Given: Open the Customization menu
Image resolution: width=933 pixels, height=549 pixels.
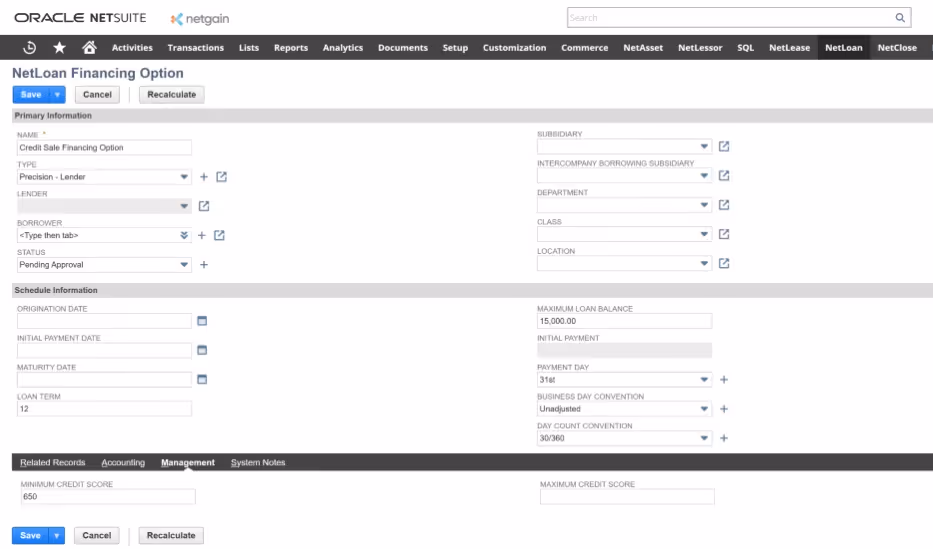Looking at the screenshot, I should pyautogui.click(x=514, y=48).
